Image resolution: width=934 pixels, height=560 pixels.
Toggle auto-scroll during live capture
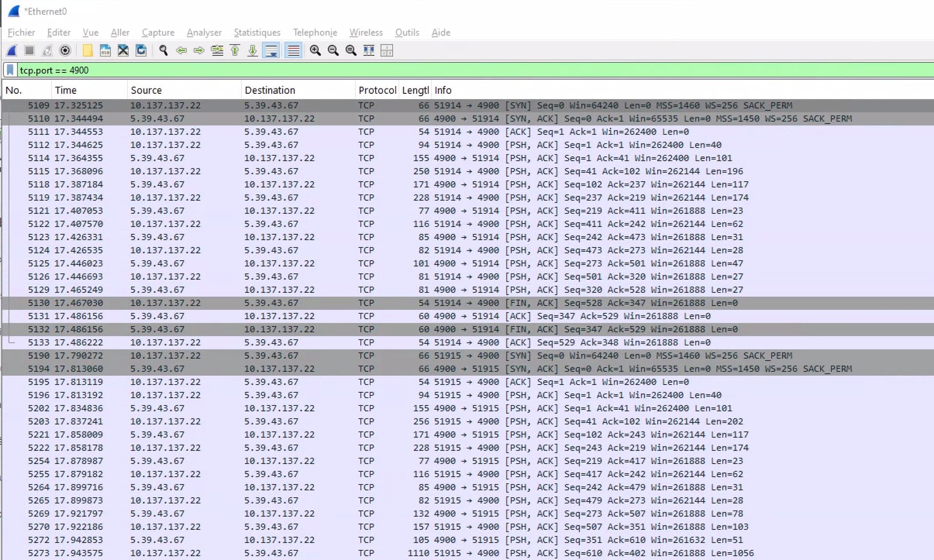point(271,51)
